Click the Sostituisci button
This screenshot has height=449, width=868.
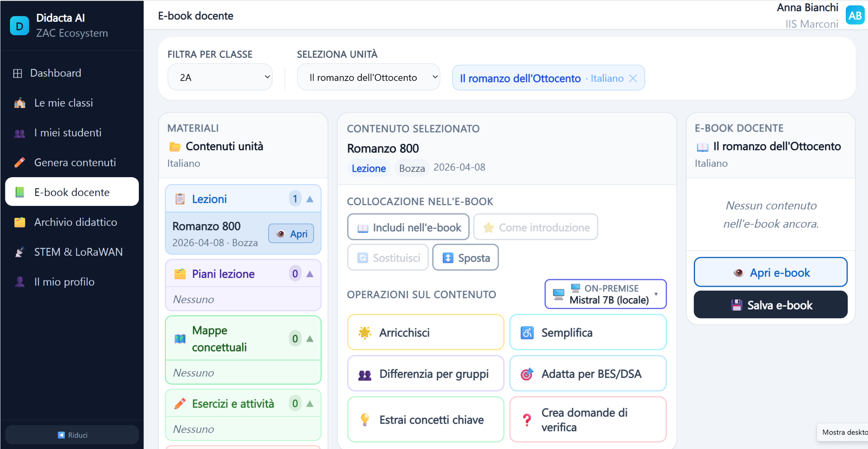[388, 258]
